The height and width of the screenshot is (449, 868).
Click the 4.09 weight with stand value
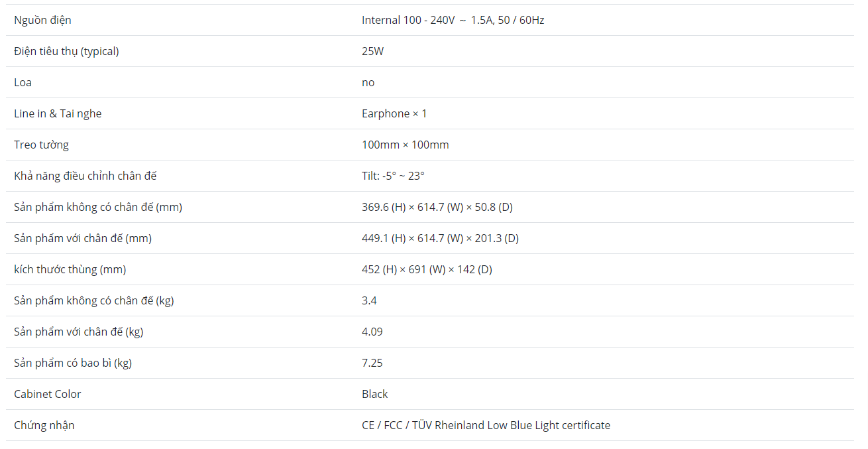372,332
